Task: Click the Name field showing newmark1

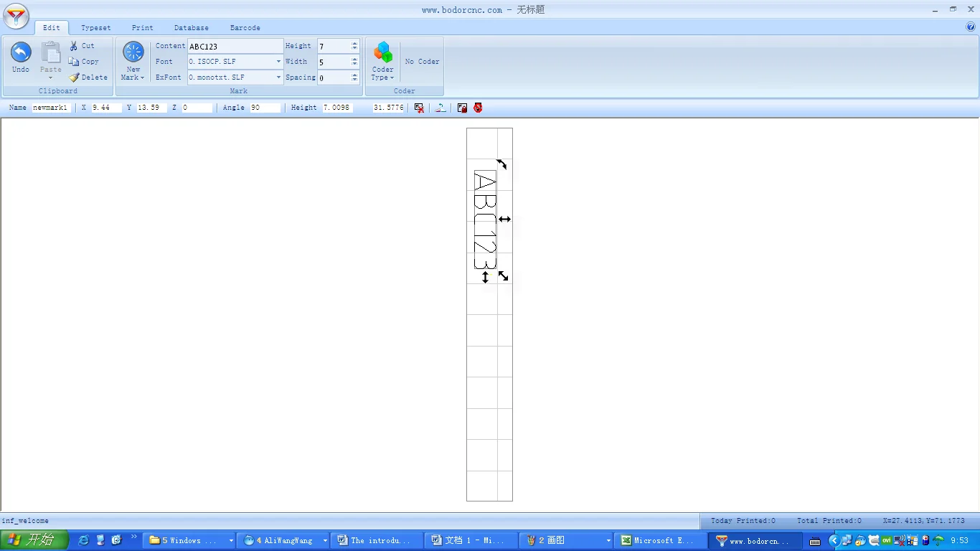Action: 51,108
